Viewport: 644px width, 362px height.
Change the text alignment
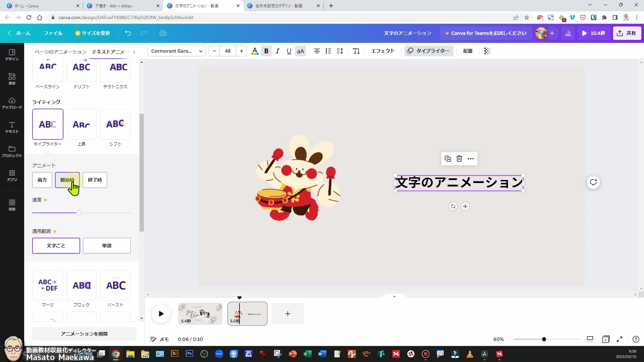[317, 51]
